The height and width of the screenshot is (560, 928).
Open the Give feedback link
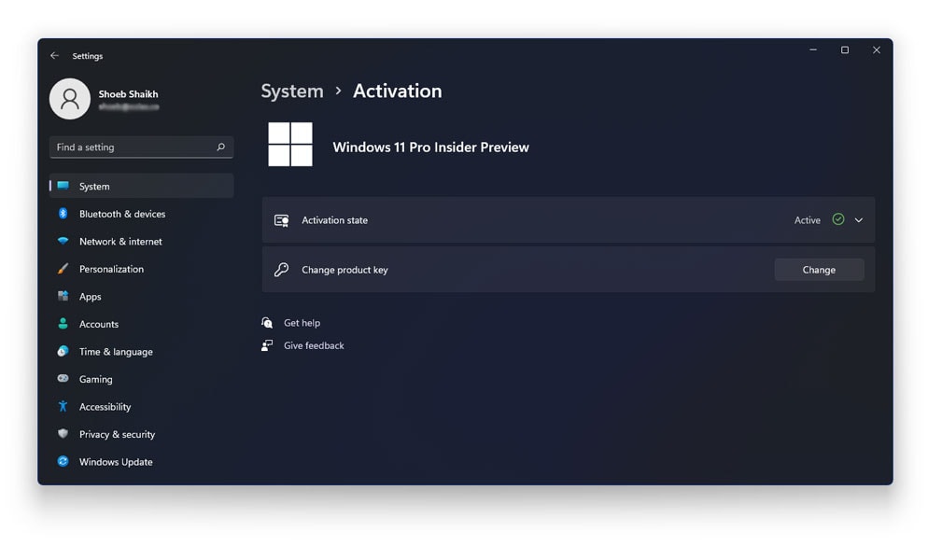click(x=314, y=345)
